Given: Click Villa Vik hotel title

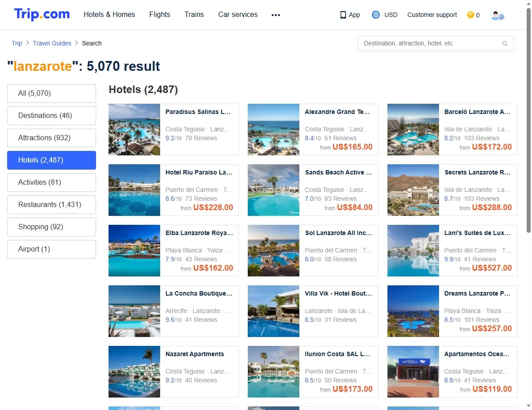Looking at the screenshot, I should click(338, 293).
